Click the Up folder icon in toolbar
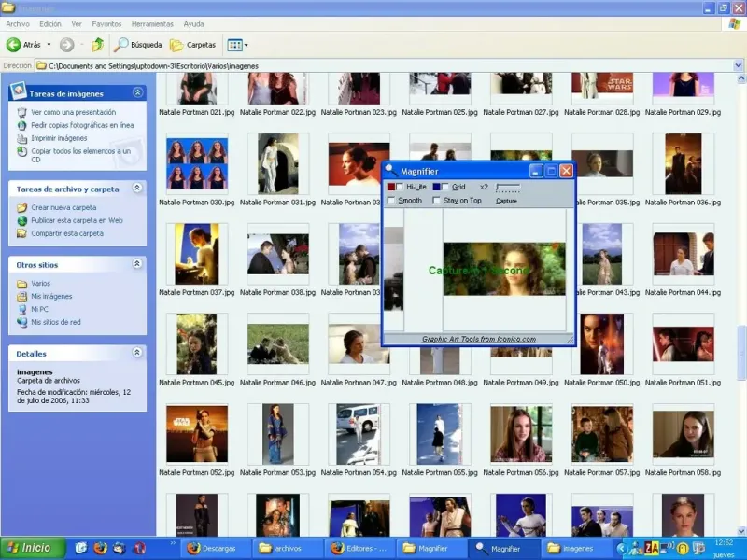Viewport: 747px width, 560px height. coord(97,45)
